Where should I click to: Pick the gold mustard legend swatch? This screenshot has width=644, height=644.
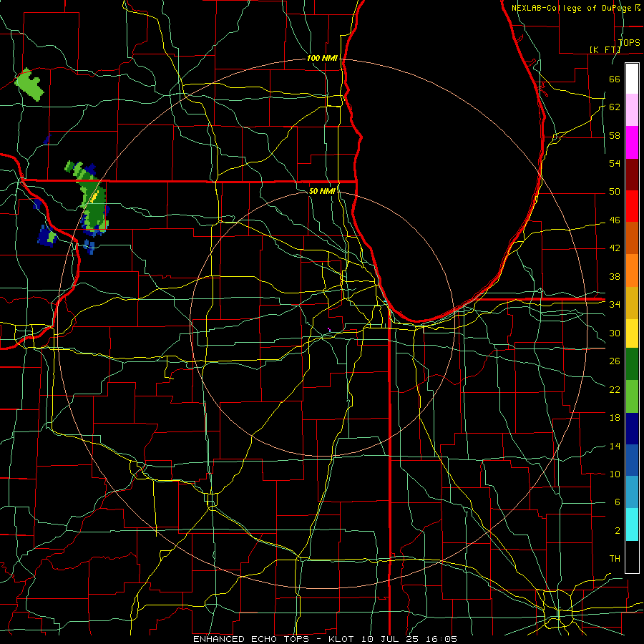point(632,303)
